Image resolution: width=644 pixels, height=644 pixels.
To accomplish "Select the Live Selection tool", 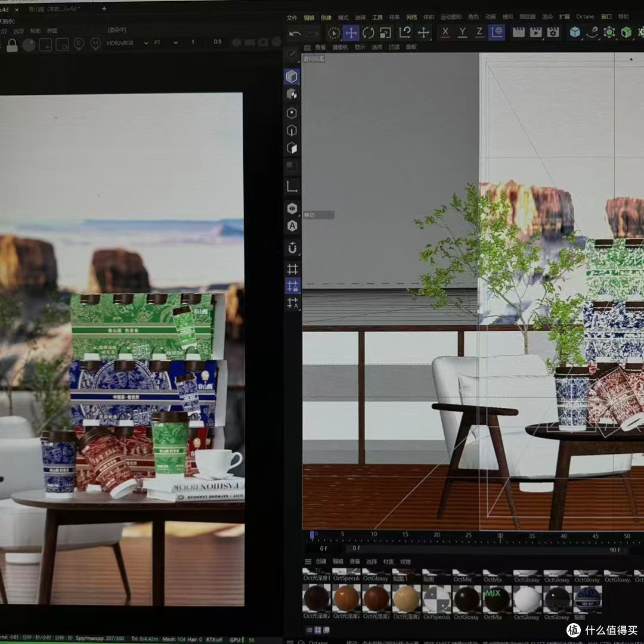I will [x=334, y=33].
